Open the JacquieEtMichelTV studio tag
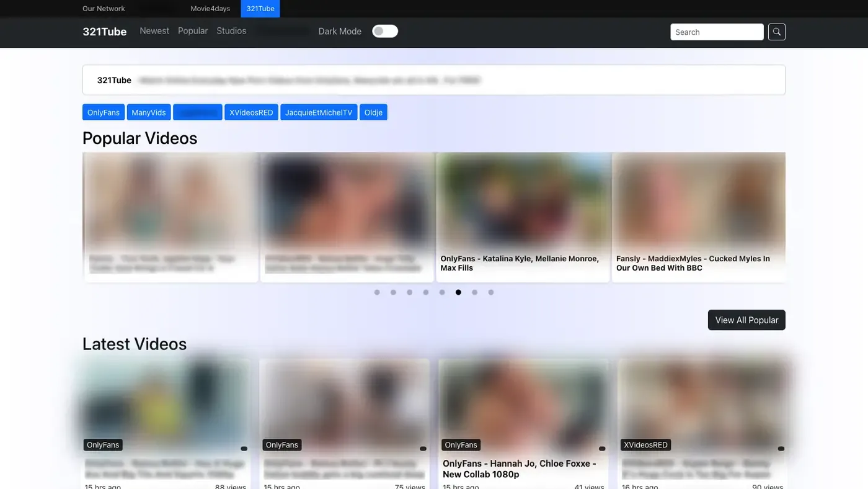Viewport: 868px width, 489px height. click(x=319, y=112)
